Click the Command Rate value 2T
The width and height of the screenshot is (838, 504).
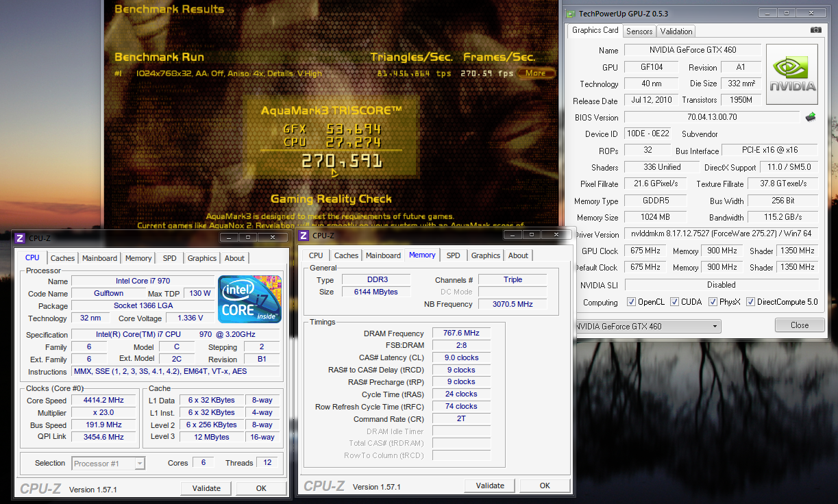[461, 419]
